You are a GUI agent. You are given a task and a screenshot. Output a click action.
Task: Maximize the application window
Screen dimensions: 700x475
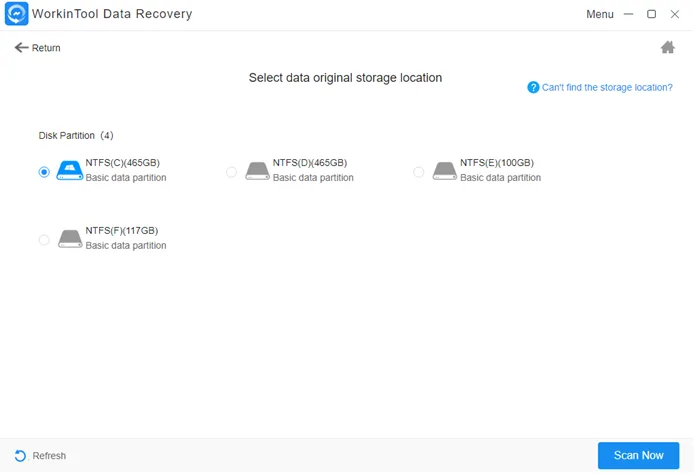(651, 14)
